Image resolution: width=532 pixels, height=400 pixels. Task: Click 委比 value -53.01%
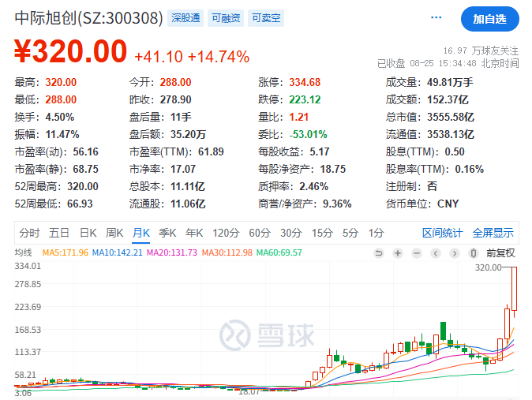308,135
